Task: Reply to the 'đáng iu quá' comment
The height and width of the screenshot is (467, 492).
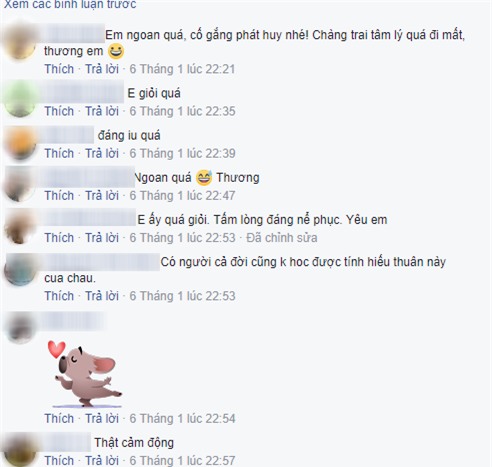Action: [x=102, y=153]
